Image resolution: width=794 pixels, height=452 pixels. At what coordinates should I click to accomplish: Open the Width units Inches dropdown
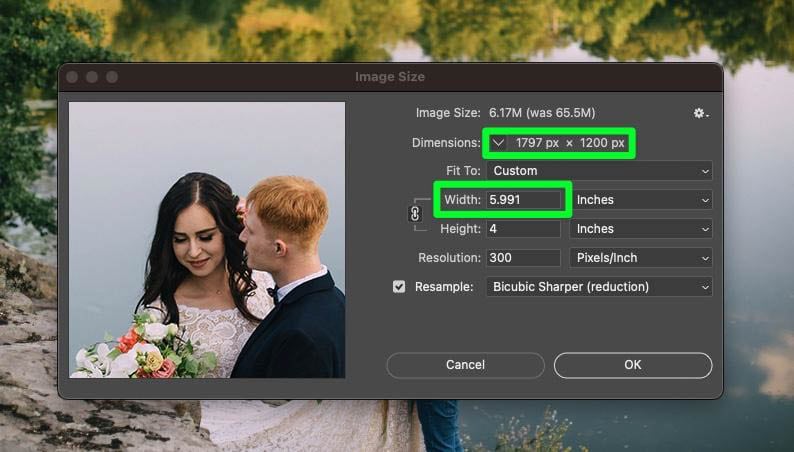(x=641, y=200)
